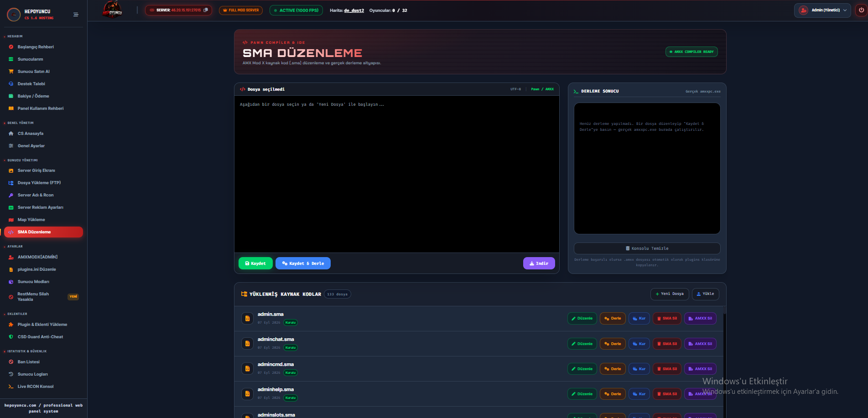
Task: Click Düzenle for admin.sma
Action: click(582, 319)
